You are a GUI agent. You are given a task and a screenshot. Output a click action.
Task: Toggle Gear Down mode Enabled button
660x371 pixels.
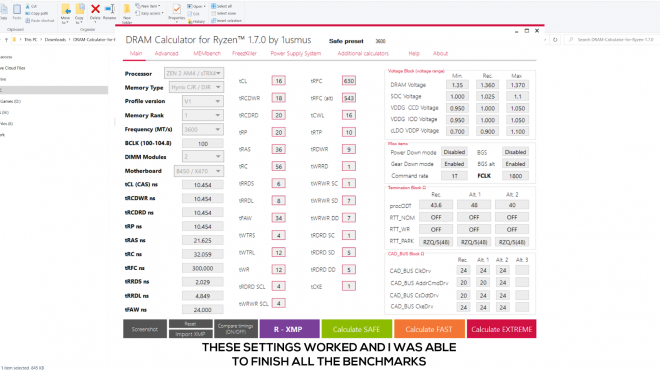[454, 164]
